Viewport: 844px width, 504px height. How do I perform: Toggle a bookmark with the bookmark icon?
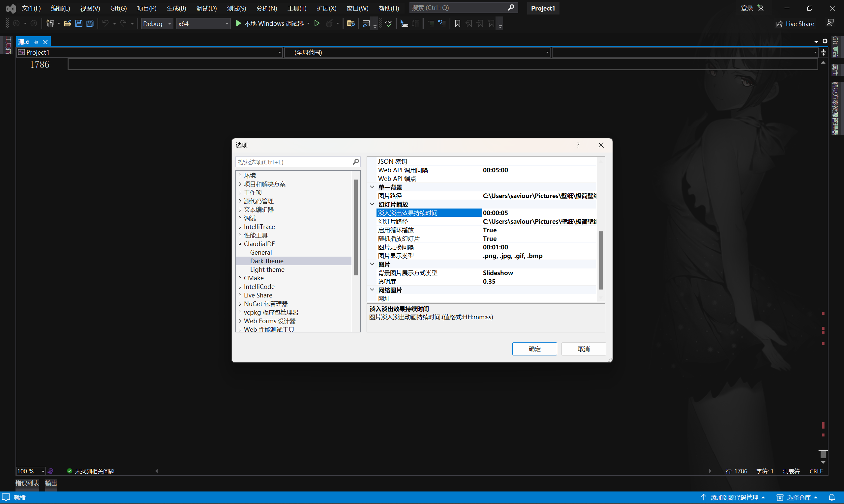457,23
